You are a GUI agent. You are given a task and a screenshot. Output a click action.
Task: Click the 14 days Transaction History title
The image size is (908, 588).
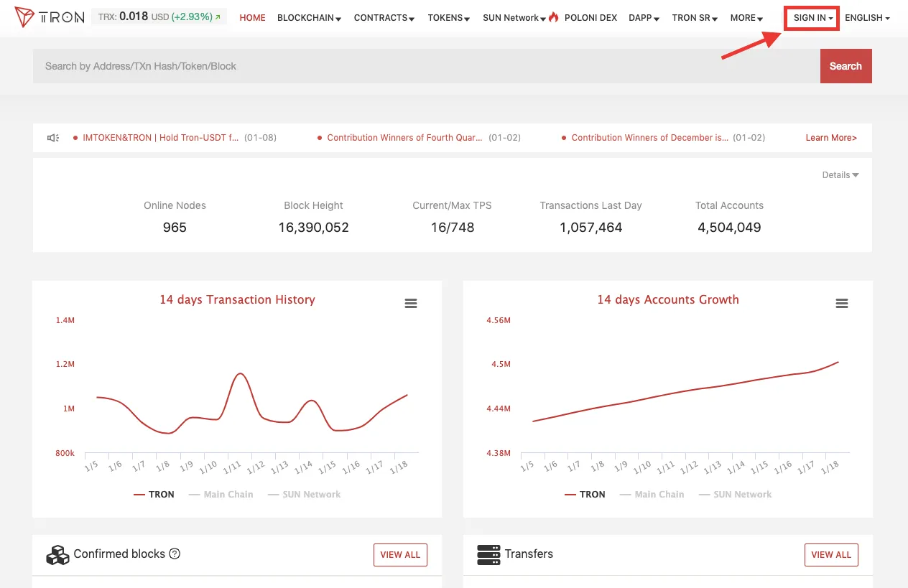point(237,299)
